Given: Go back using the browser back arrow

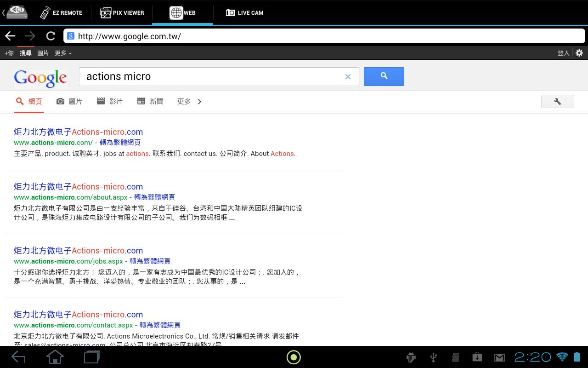Looking at the screenshot, I should point(10,36).
